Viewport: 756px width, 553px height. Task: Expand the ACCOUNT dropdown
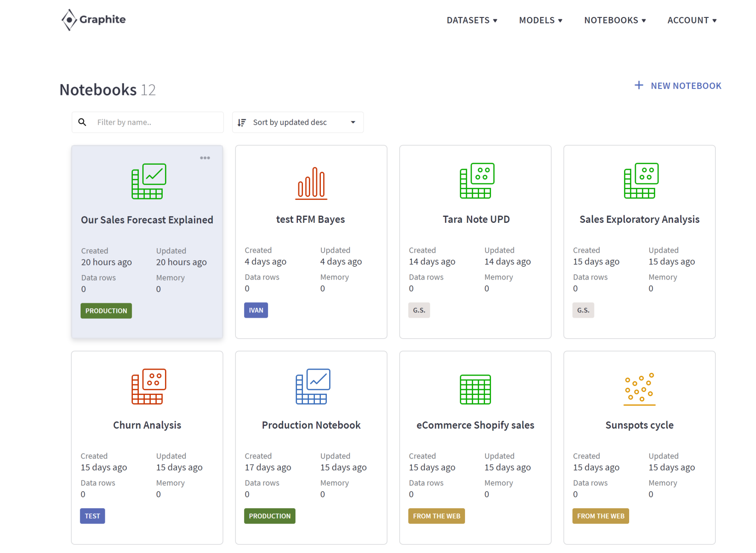coord(692,20)
